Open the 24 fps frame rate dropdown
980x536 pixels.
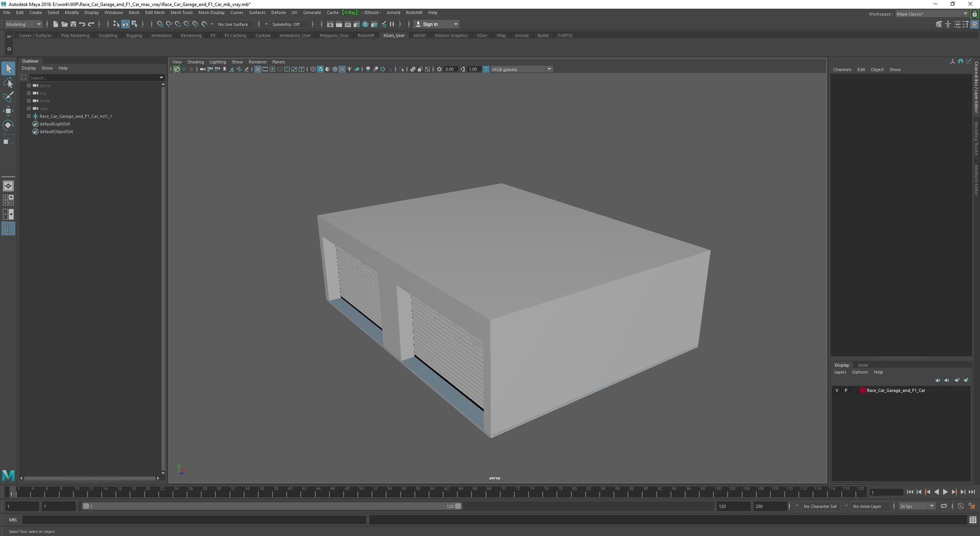click(917, 506)
